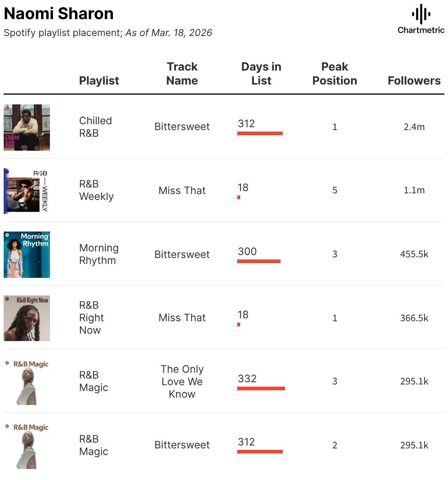Click the Chilled R&B playlist name

pos(95,127)
